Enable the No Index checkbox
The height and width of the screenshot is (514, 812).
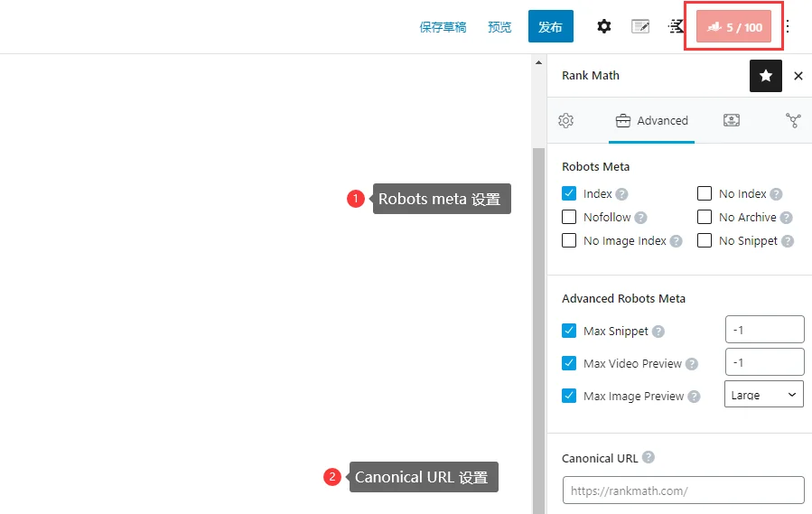point(705,193)
